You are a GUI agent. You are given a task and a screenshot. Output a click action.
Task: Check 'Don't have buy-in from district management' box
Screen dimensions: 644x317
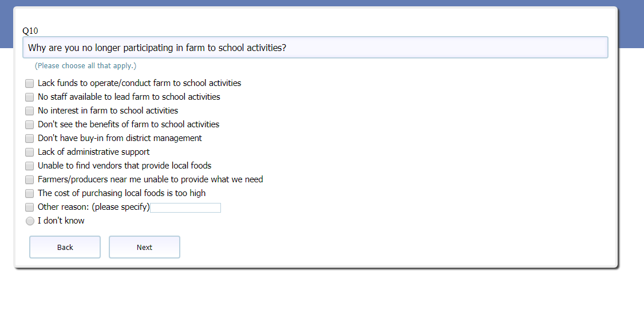(x=30, y=138)
